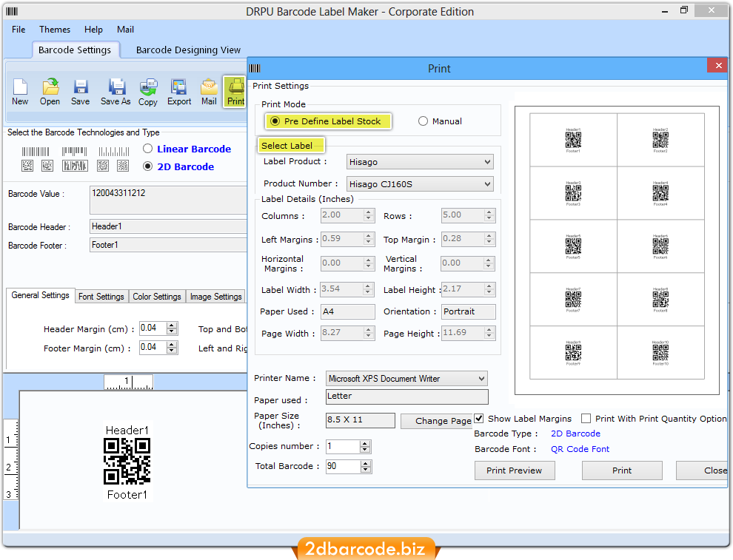733x560 pixels.
Task: Click the last 2D barcode sample icon
Action: 123,166
